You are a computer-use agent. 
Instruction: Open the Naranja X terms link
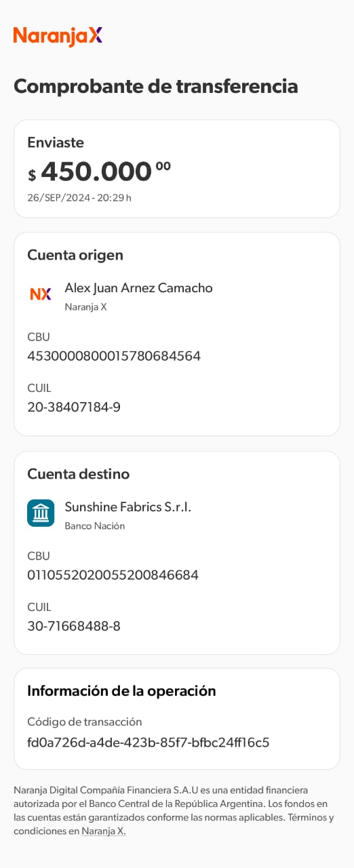pyautogui.click(x=104, y=831)
